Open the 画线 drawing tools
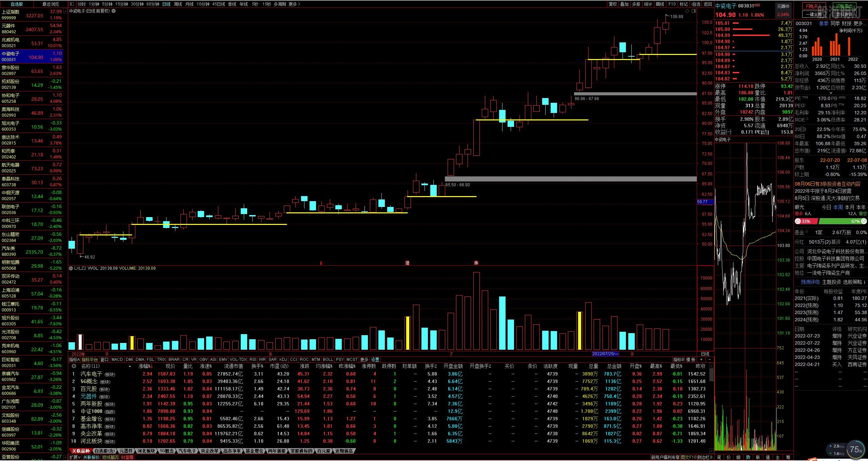 660,4
